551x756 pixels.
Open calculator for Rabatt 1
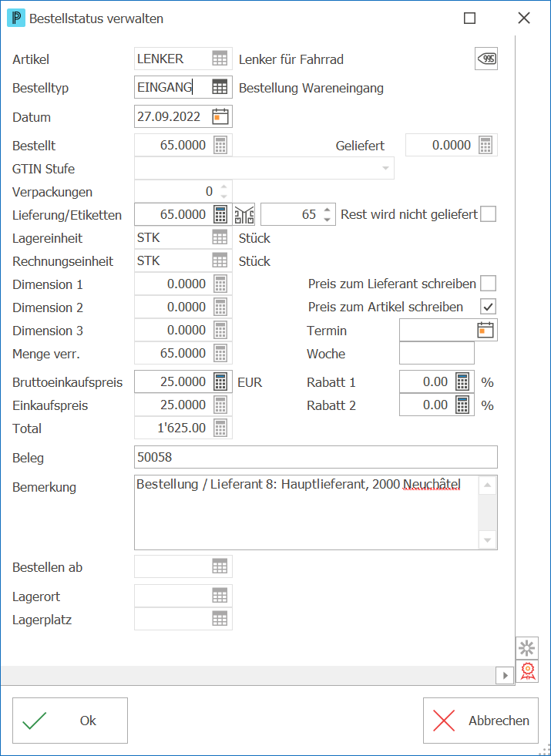pos(462,382)
